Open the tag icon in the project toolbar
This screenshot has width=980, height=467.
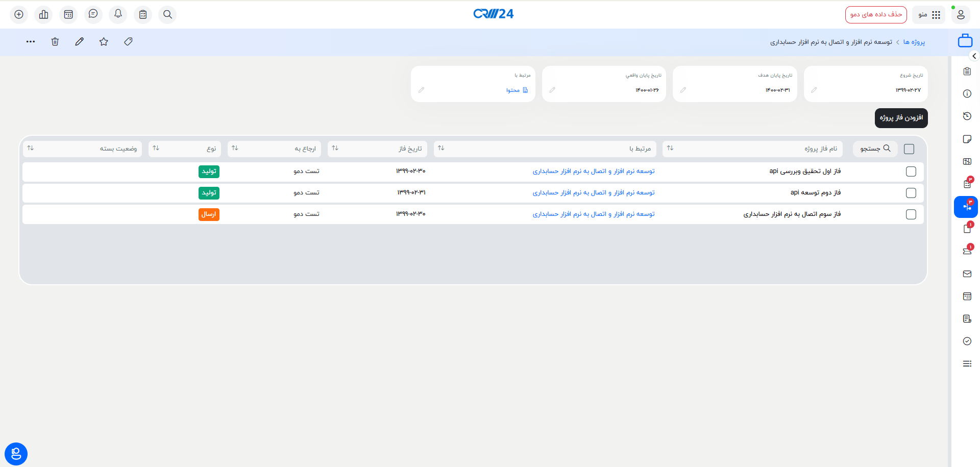tap(128, 41)
